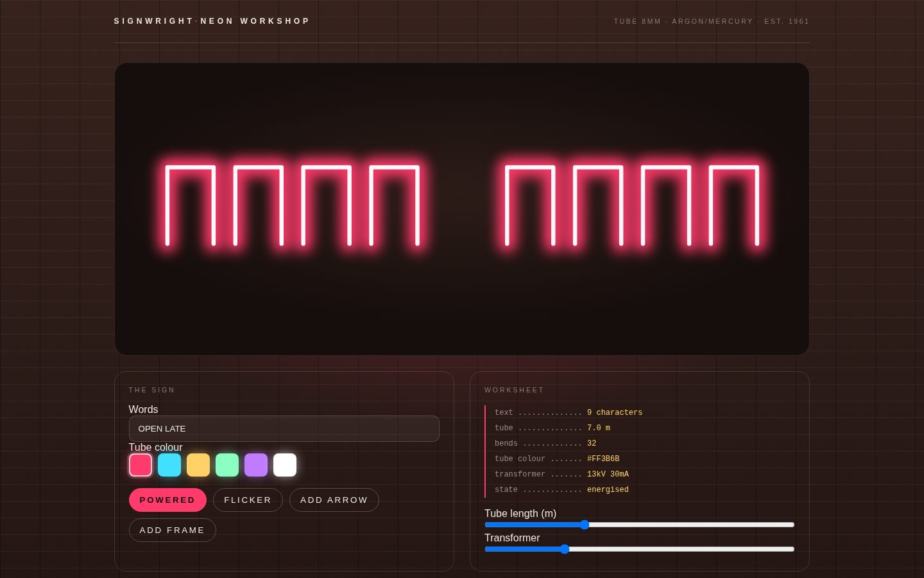The image size is (924, 578).
Task: Click the neon sign preview canvas
Action: pyautogui.click(x=462, y=209)
